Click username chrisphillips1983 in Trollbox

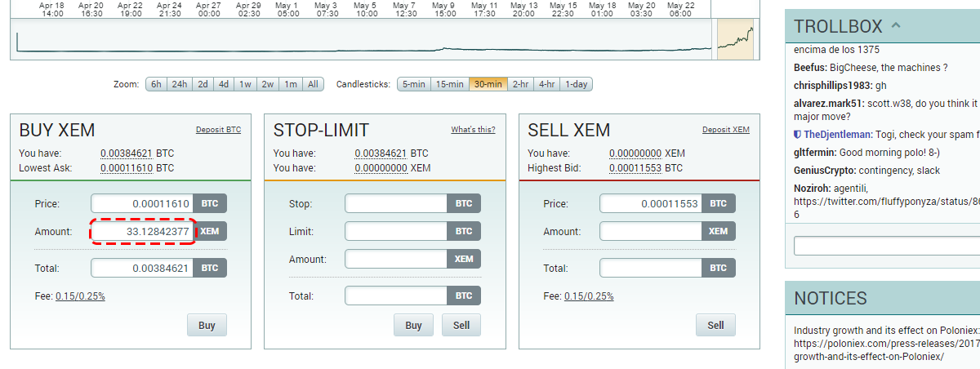[x=833, y=85]
